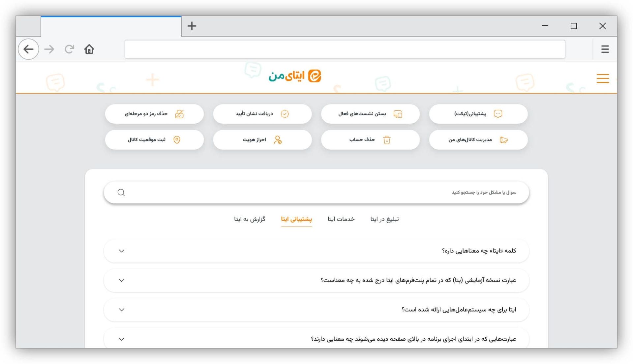Click the سوال یا مشکل search field
The image size is (633, 364).
316,193
